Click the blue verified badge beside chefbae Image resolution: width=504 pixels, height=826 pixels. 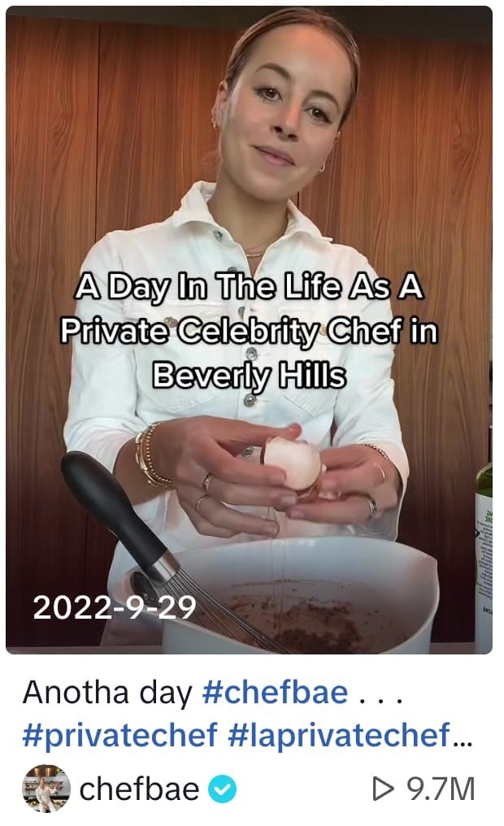coord(222,789)
